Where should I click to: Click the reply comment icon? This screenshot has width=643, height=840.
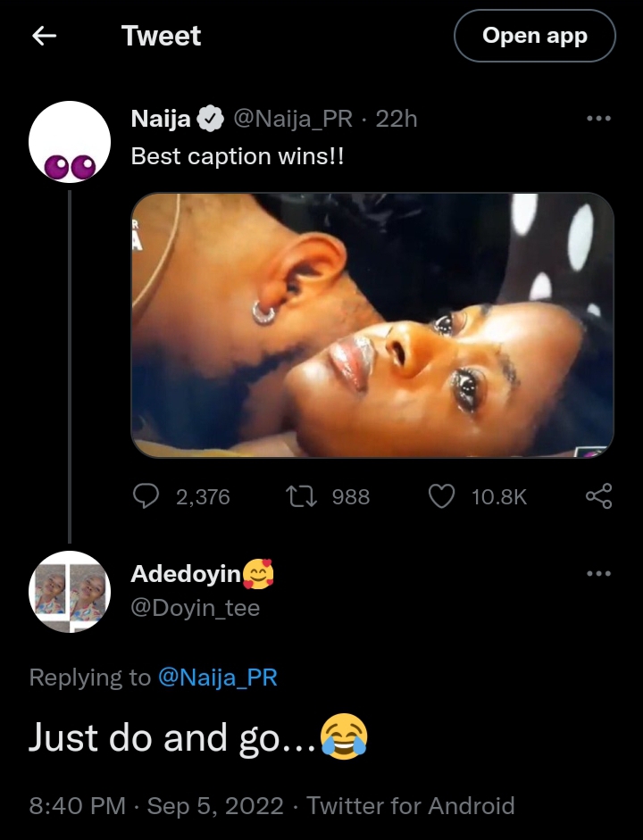click(146, 496)
